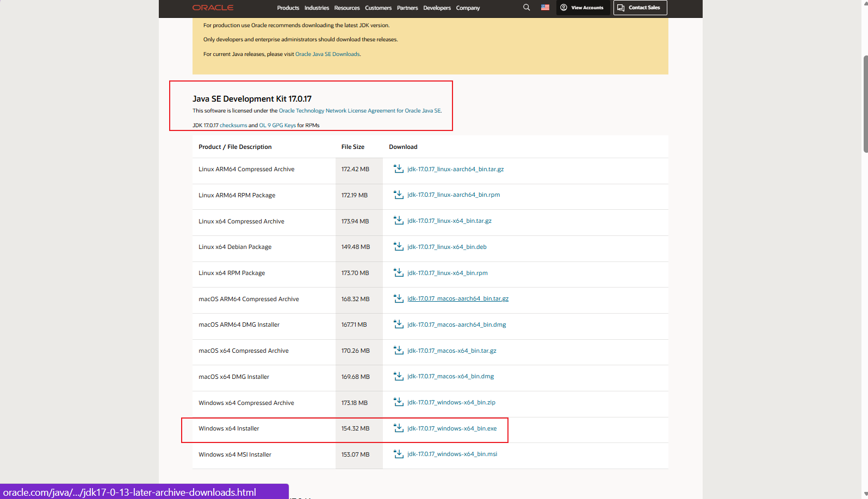Download jdk-17.0.17_linux-x64_bin.tar.gz file link

(x=449, y=221)
